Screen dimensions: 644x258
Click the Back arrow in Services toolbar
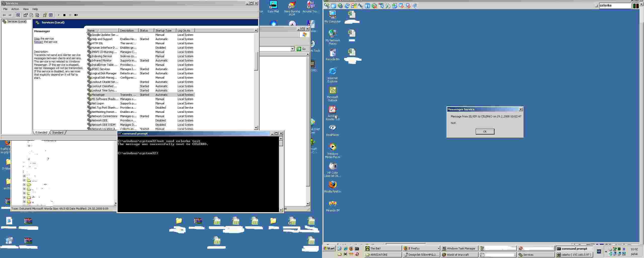[x=4, y=15]
